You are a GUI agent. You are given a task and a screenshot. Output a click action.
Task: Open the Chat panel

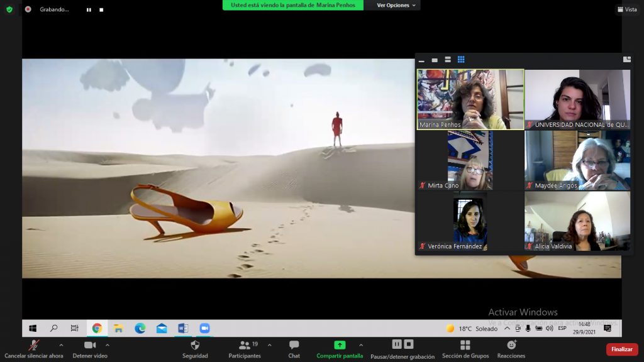point(294,348)
